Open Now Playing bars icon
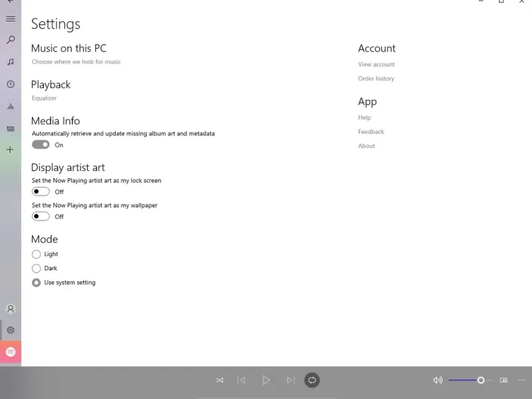This screenshot has width=532, height=399. pyautogui.click(x=11, y=106)
